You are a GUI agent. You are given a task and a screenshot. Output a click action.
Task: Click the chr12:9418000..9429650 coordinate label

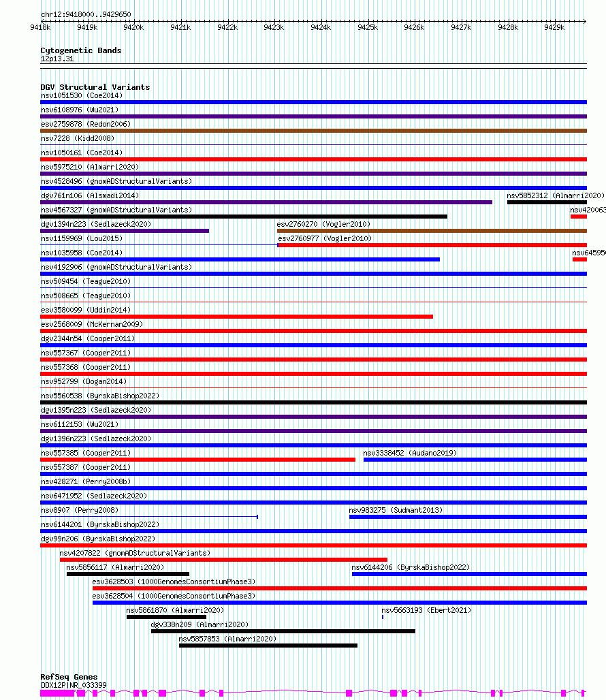[x=86, y=14]
